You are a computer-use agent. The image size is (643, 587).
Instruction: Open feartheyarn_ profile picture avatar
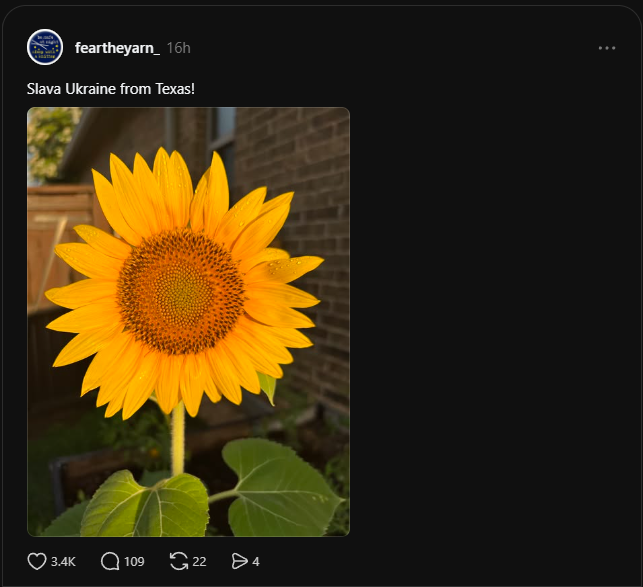pyautogui.click(x=45, y=47)
